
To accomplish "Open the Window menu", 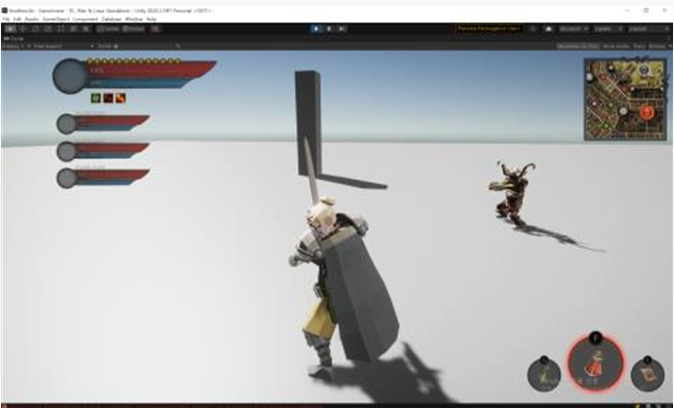I will [x=131, y=19].
